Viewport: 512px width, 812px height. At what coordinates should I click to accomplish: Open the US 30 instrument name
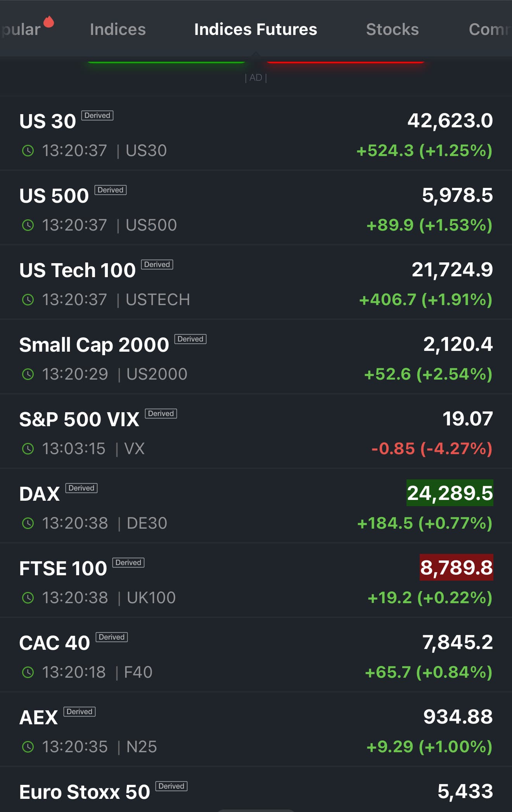tap(48, 121)
